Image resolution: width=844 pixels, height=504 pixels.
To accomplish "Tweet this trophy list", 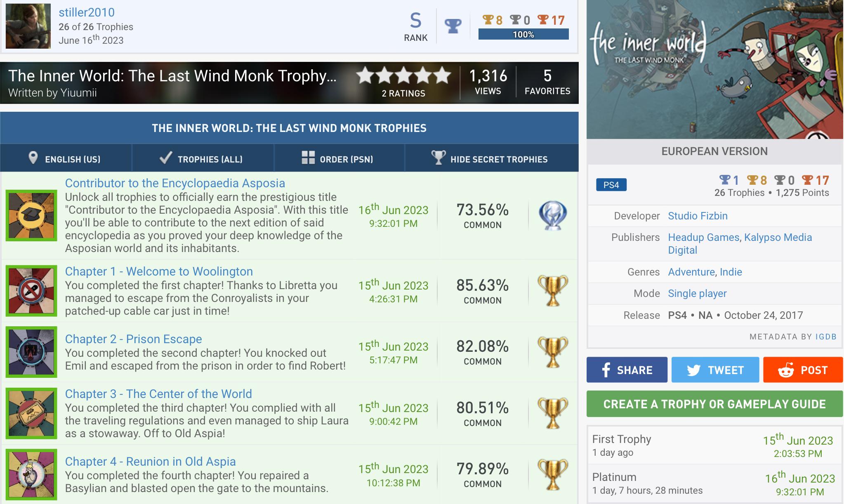I will coord(715,370).
